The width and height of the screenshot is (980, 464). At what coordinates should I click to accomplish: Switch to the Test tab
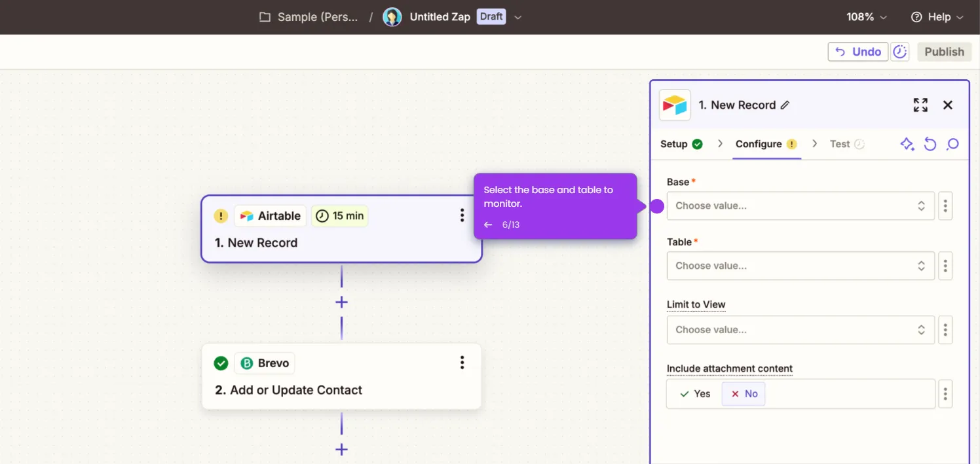point(847,144)
